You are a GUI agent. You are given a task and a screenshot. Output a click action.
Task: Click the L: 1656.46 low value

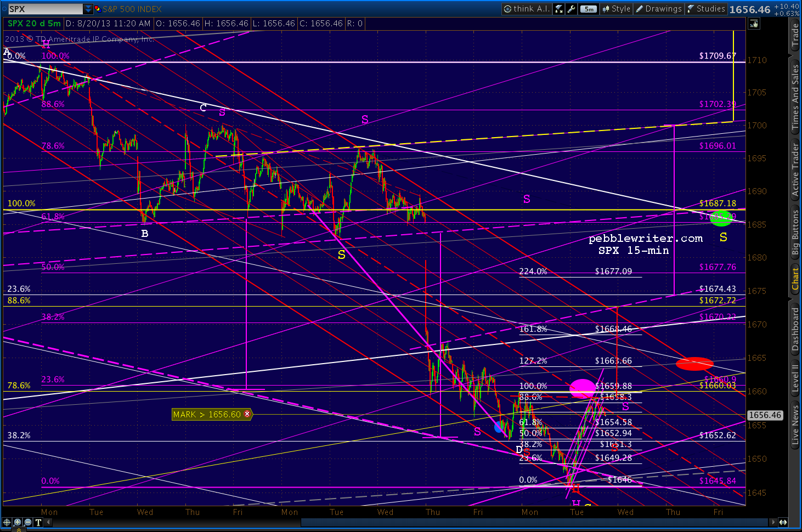point(274,24)
